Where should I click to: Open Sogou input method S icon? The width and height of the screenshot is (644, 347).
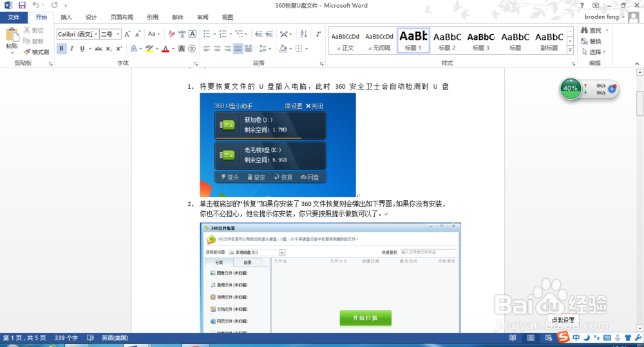(563, 337)
